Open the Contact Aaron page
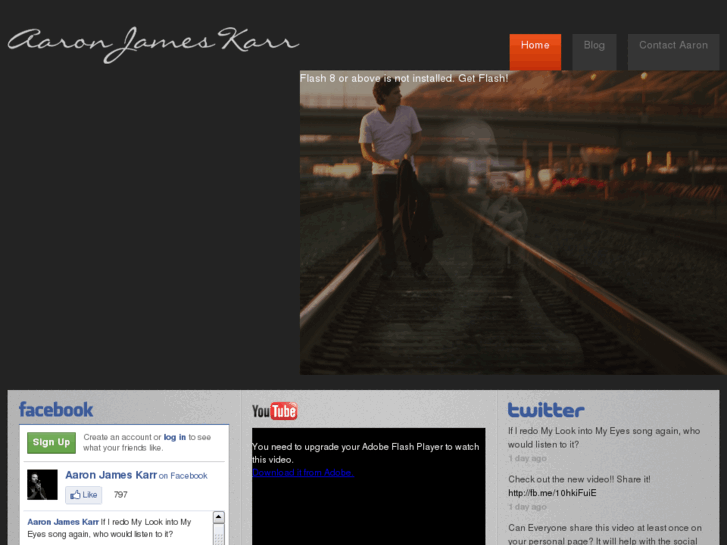727x545 pixels. 673,51
